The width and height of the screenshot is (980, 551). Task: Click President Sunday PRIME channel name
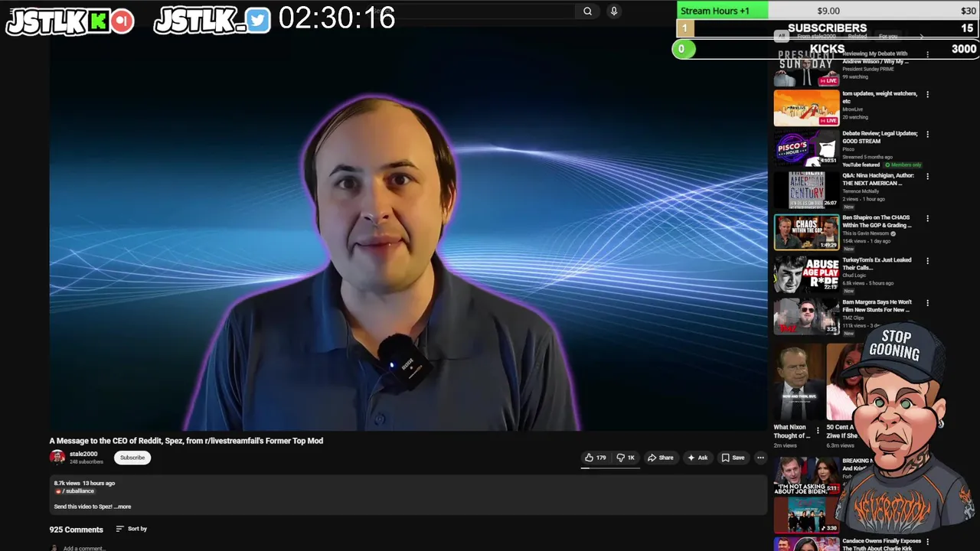click(x=868, y=69)
